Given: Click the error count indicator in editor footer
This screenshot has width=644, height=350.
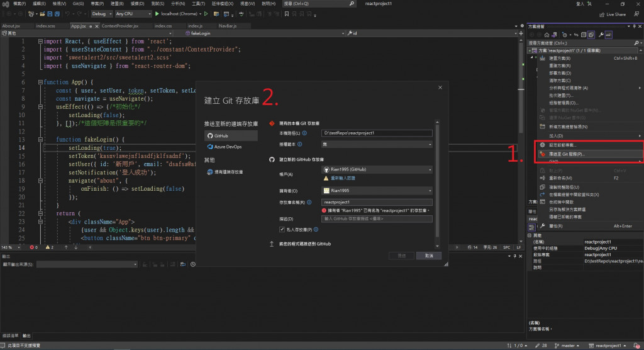Looking at the screenshot, I should 34,247.
